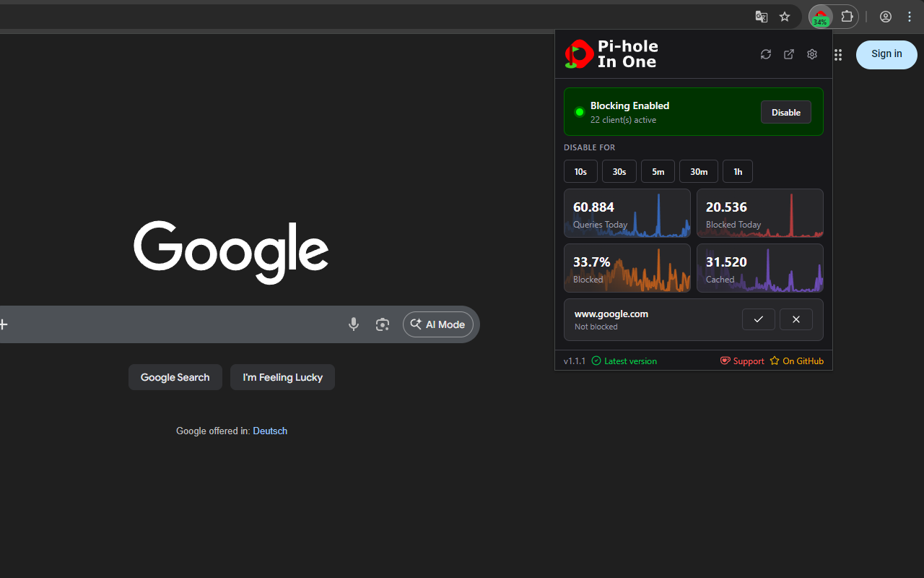Click the Pi-hole In One logo
The height and width of the screenshot is (578, 924).
coord(611,54)
